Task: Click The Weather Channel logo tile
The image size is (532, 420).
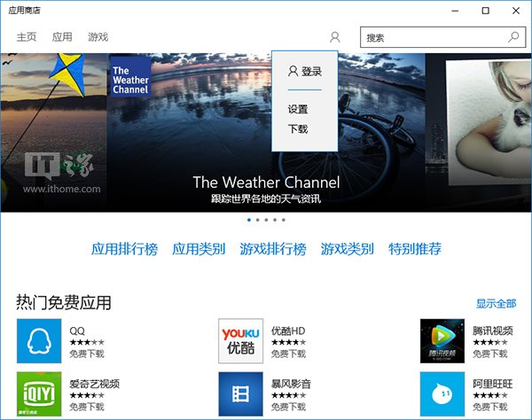Action: [130, 77]
